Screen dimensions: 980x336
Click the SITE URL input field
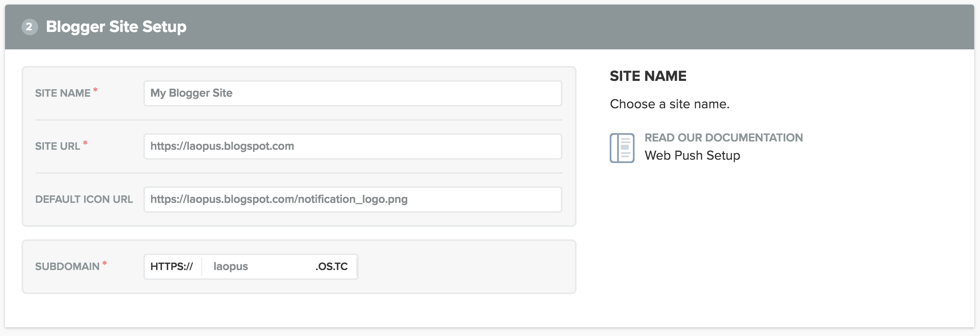352,146
